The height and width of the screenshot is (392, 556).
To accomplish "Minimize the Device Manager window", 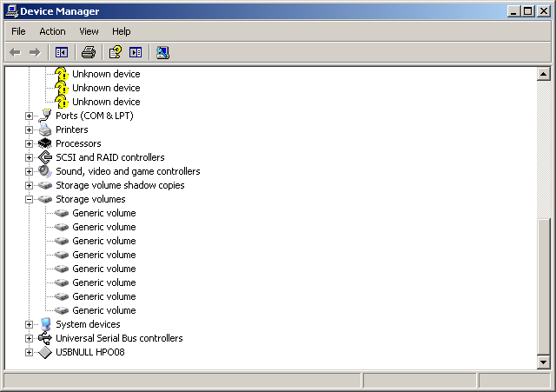I will pyautogui.click(x=513, y=11).
